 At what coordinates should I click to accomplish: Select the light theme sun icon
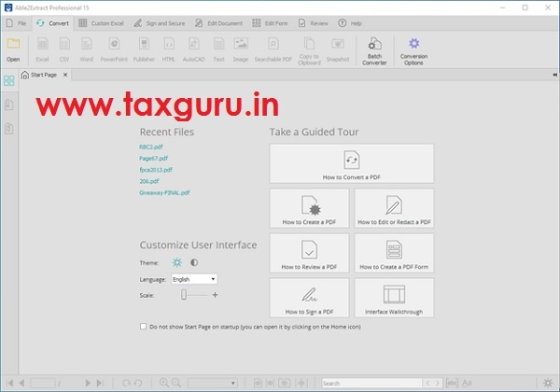tap(177, 263)
